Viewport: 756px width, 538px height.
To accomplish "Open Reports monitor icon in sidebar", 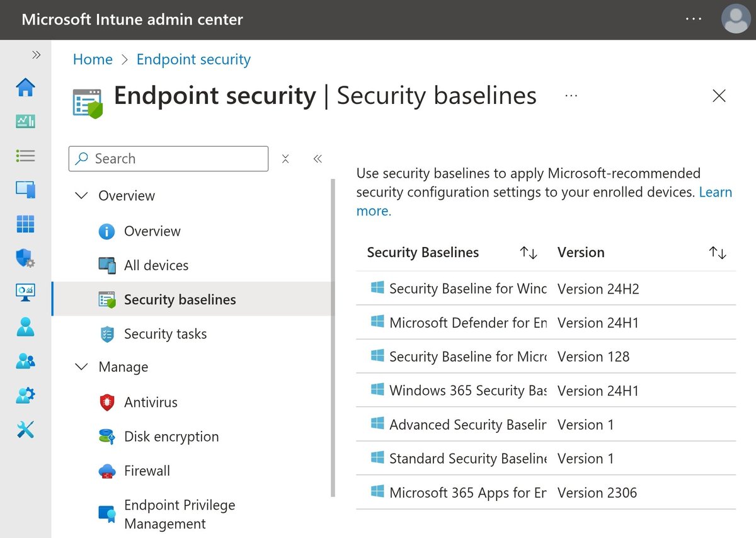I will (25, 292).
